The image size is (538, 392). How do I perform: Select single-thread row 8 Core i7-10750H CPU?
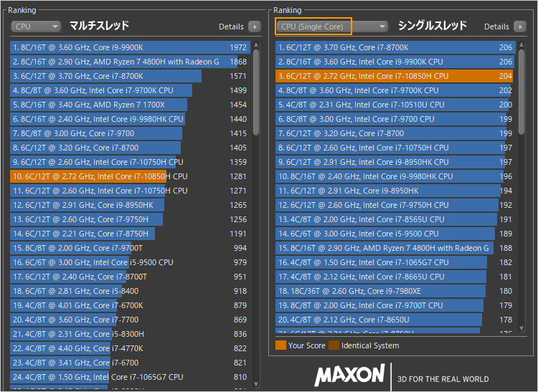395,148
